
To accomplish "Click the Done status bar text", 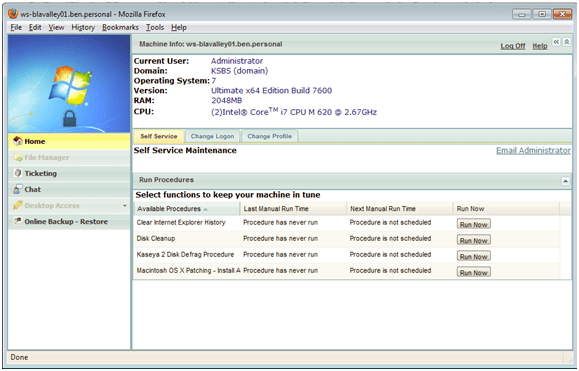I will (x=19, y=357).
